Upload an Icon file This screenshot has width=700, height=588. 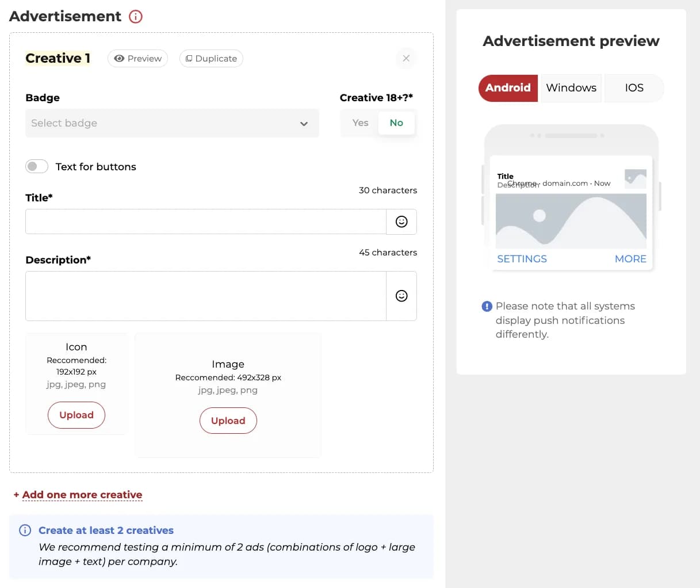point(76,415)
